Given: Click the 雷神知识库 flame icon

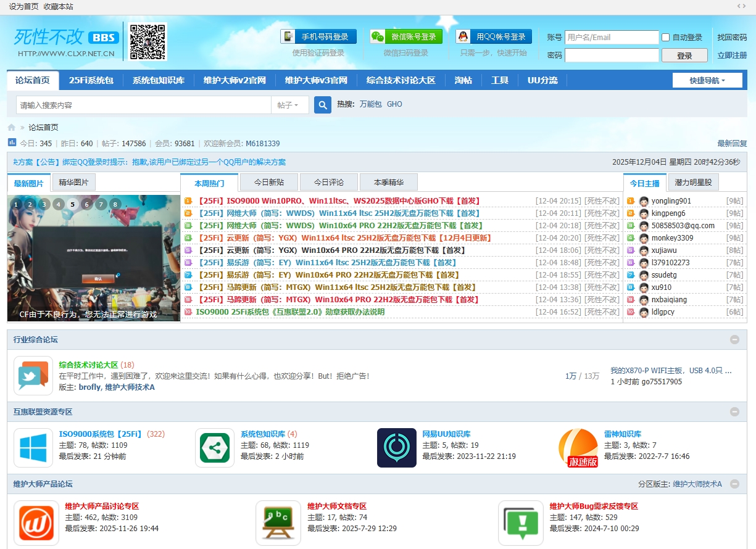Looking at the screenshot, I should [x=578, y=447].
